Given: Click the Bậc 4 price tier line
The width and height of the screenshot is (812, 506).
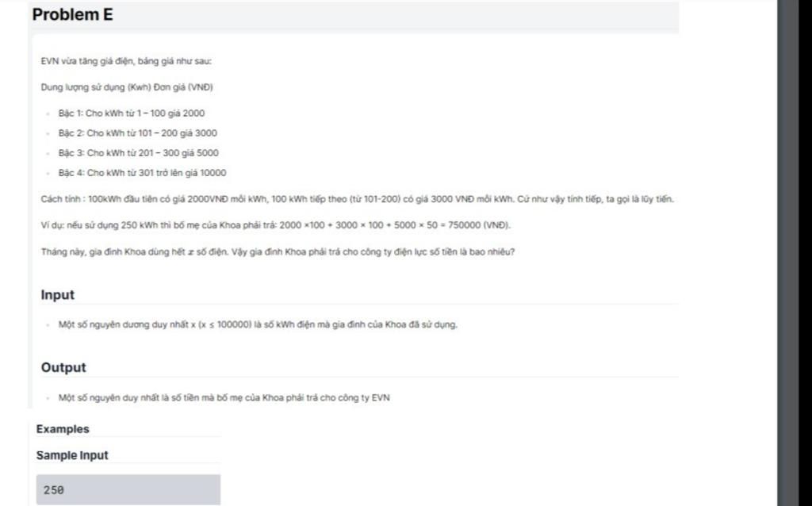Looking at the screenshot, I should 142,173.
